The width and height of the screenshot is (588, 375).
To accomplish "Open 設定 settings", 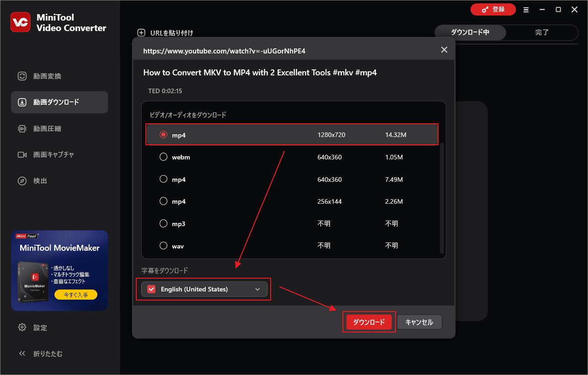I will (40, 327).
